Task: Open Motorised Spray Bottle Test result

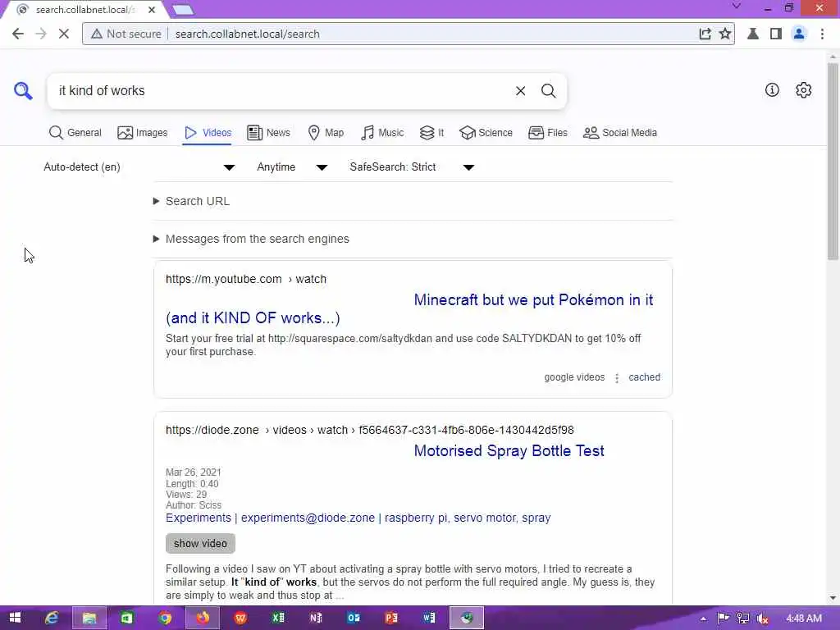Action: coord(509,451)
